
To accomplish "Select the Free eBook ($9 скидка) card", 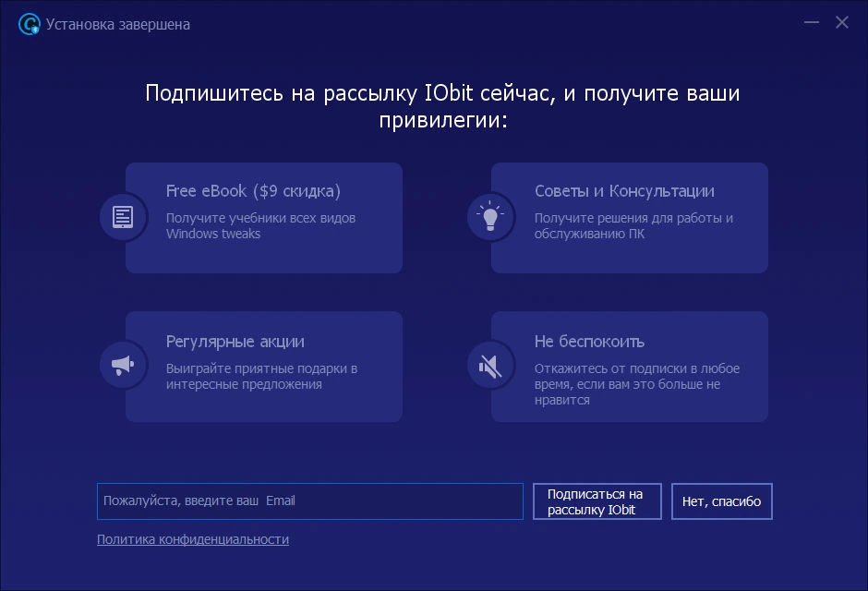I will click(x=264, y=218).
